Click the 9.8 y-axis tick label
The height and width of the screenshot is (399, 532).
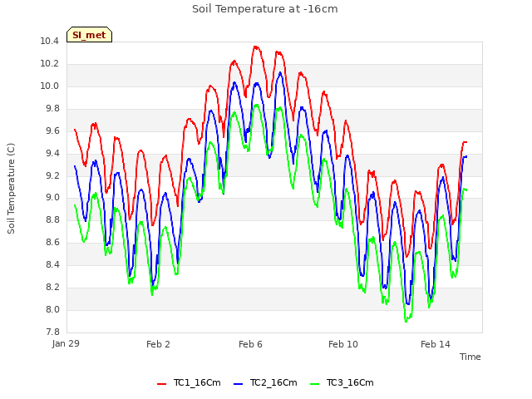tap(52, 108)
